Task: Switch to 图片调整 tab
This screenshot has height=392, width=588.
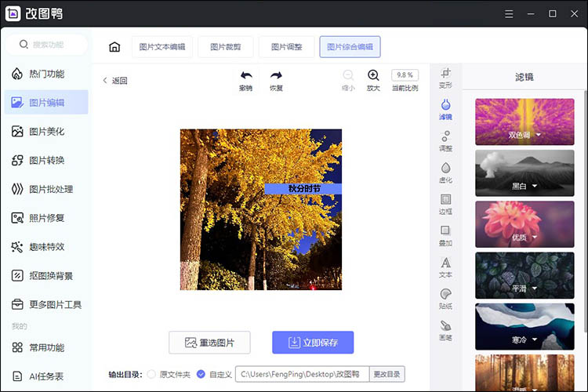Action: 286,47
